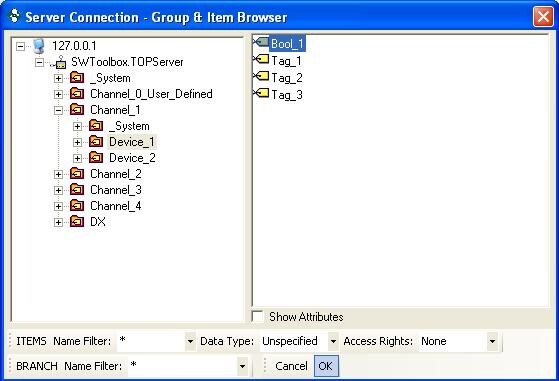Select the Tag_2 item label
Viewport: 559px width, 381px height.
click(x=287, y=78)
